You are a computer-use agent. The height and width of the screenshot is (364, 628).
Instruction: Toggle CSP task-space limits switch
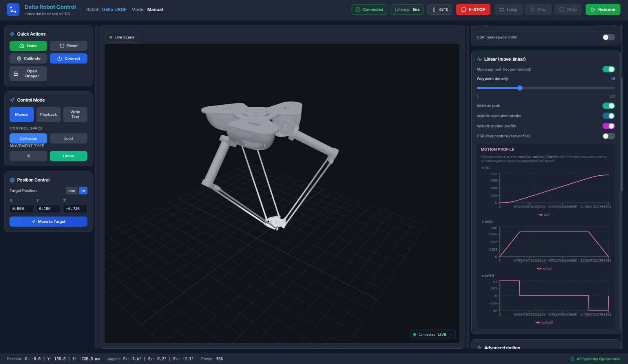[x=609, y=37]
